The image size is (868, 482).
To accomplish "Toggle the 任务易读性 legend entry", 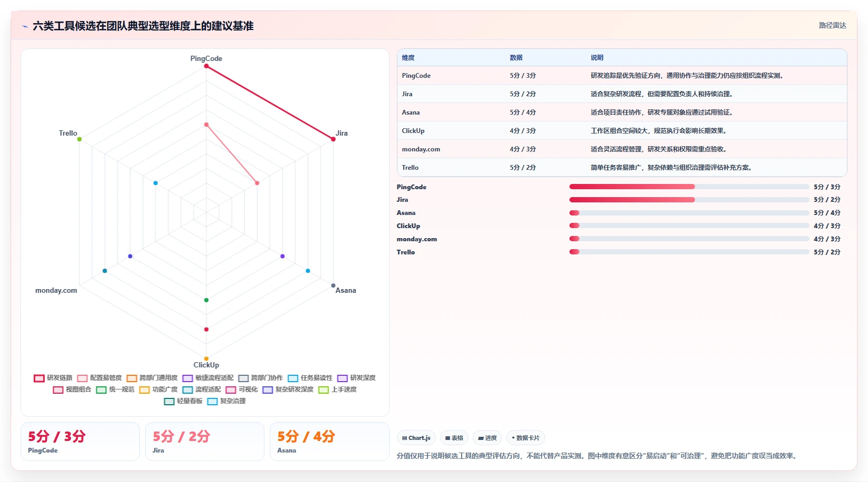I will click(x=310, y=378).
